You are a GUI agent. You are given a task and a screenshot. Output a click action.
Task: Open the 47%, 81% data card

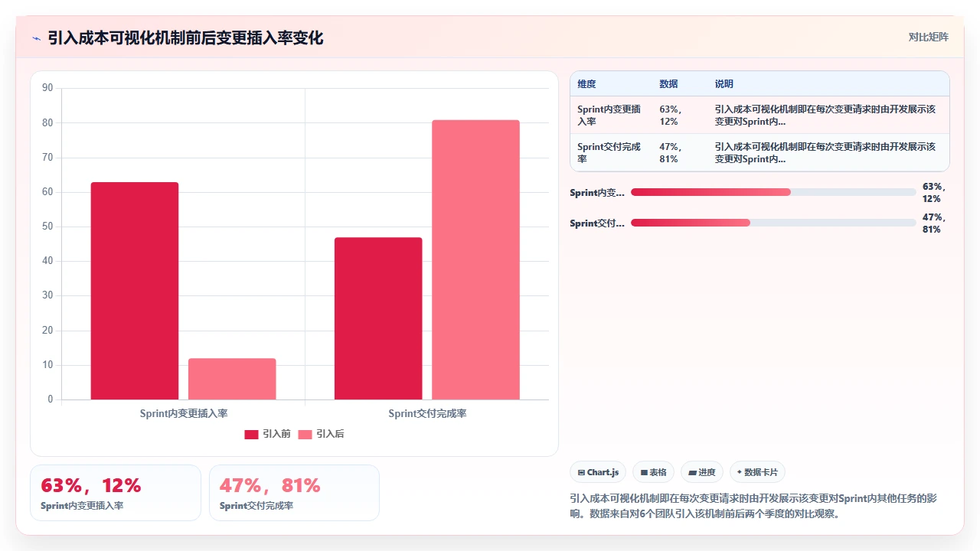[x=294, y=493]
